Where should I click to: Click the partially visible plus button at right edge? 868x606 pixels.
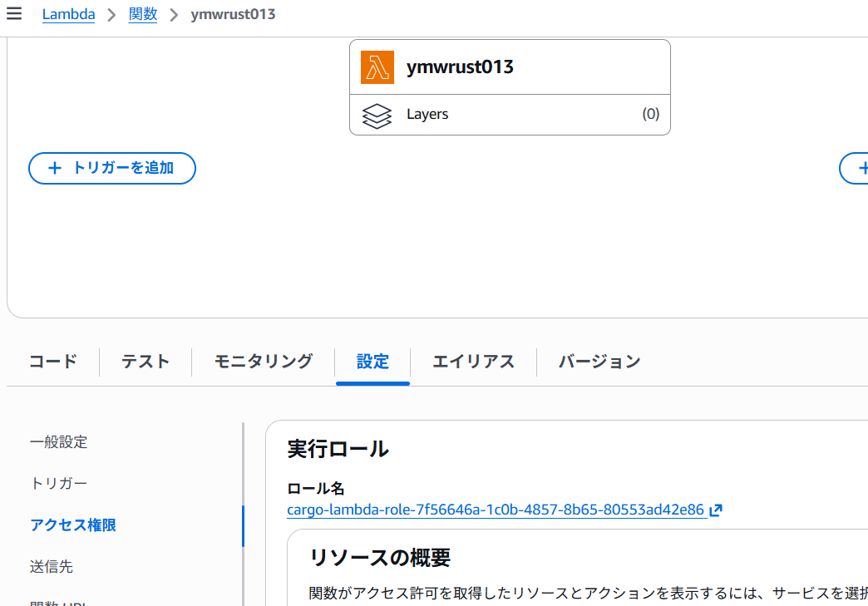[x=856, y=168]
